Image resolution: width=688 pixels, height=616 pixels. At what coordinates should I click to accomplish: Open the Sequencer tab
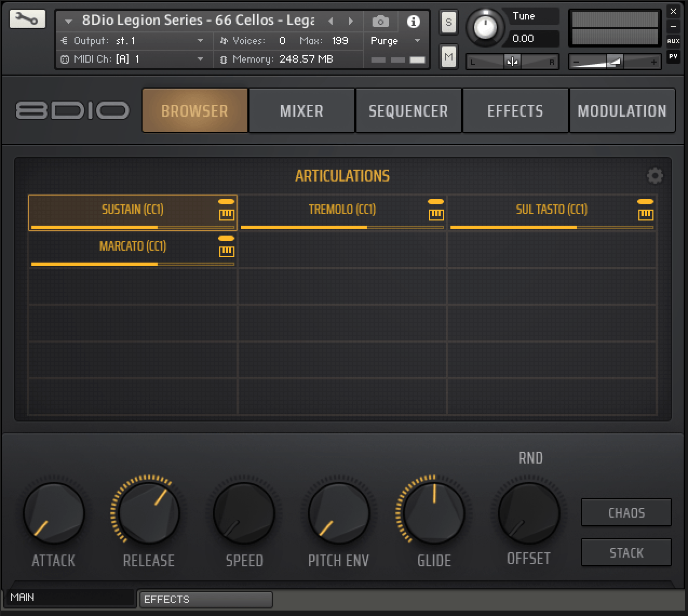click(x=408, y=111)
